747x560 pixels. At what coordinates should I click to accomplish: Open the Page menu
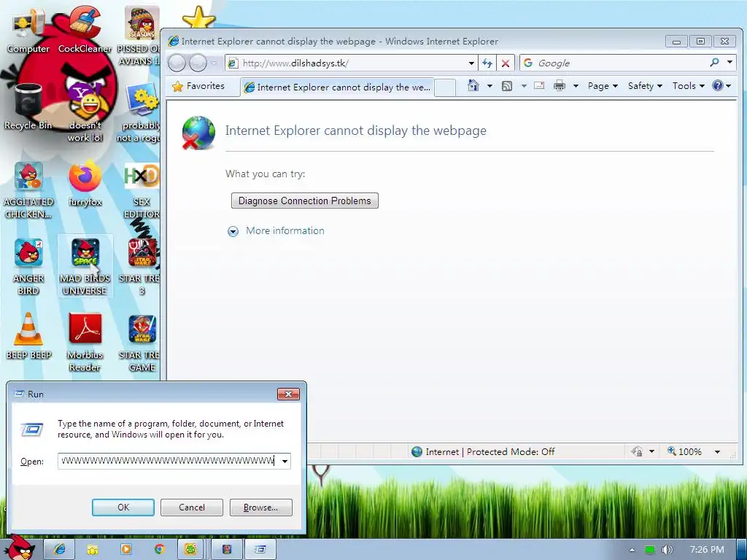pos(603,86)
